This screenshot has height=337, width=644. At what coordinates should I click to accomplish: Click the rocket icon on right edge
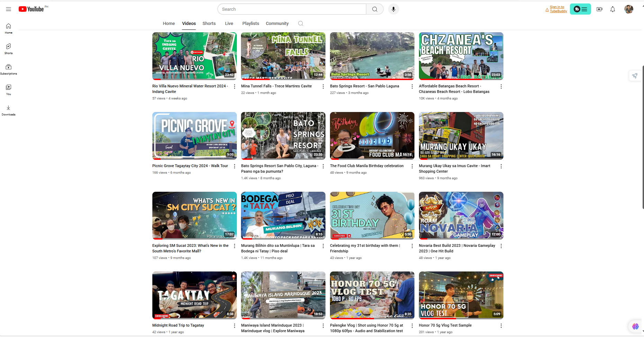click(635, 76)
